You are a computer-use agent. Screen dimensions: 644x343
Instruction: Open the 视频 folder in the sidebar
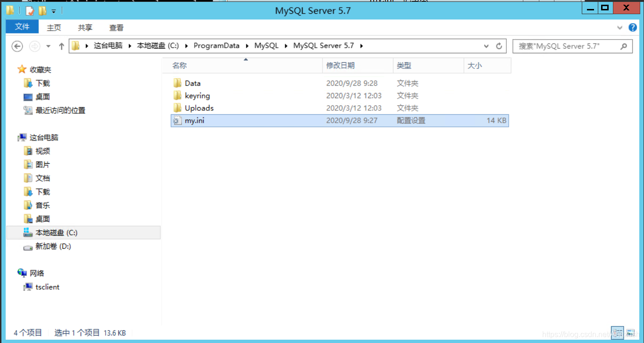point(43,151)
